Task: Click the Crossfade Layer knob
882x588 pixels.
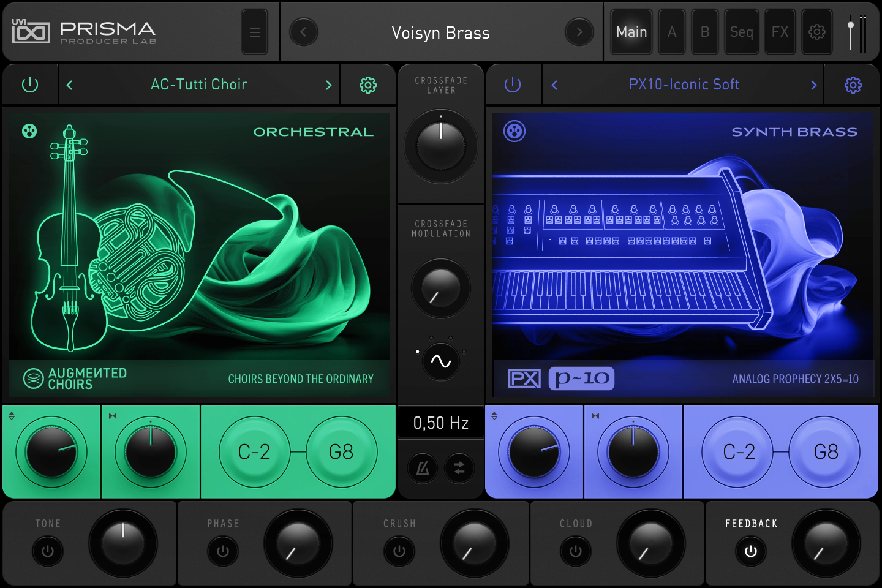Action: 441,146
